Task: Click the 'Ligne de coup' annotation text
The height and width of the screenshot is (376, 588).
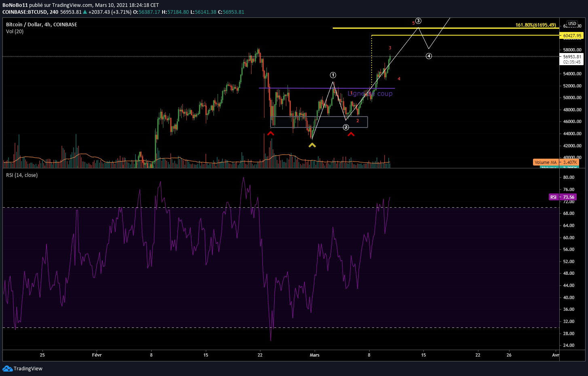Action: point(370,93)
